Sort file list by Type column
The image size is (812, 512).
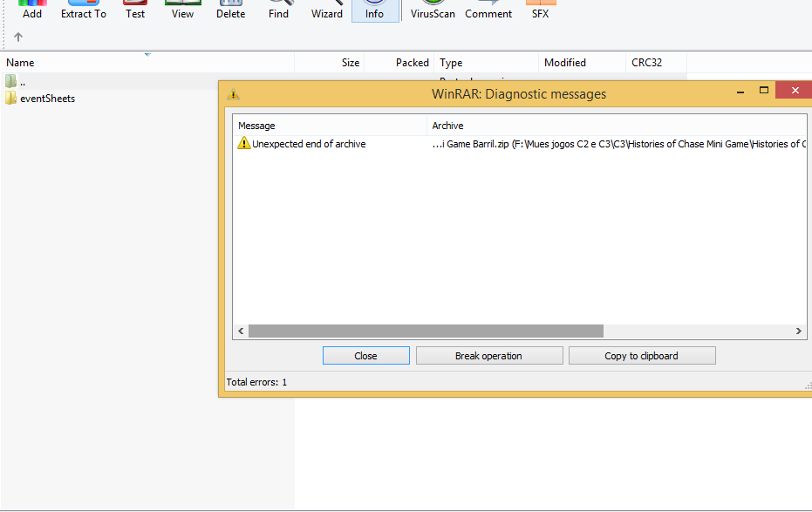tap(487, 63)
